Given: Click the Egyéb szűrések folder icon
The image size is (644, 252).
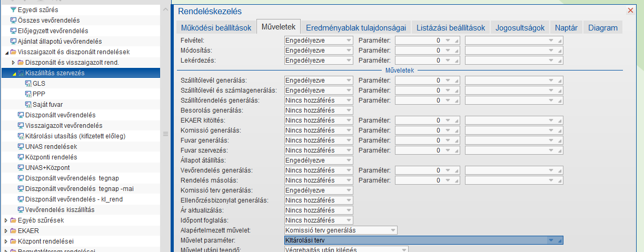Looking at the screenshot, I should 13,220.
